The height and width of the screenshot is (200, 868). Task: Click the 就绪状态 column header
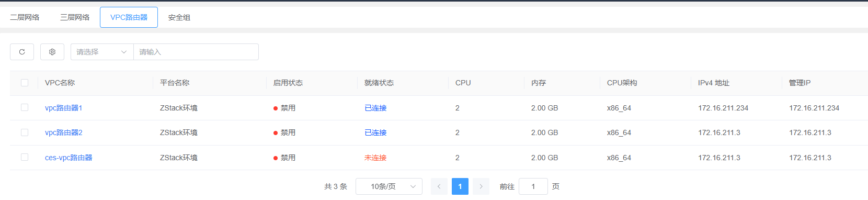379,83
